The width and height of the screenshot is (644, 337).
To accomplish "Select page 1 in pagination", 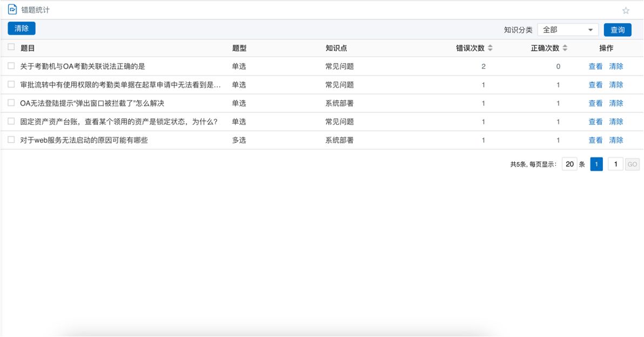I will click(x=596, y=164).
